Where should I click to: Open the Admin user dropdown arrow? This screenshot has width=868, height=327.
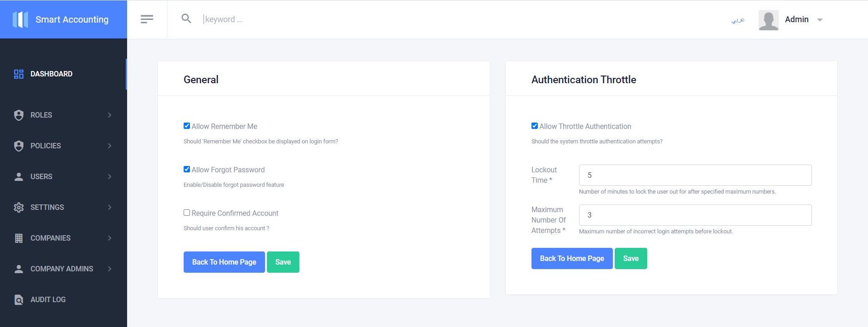[x=820, y=20]
